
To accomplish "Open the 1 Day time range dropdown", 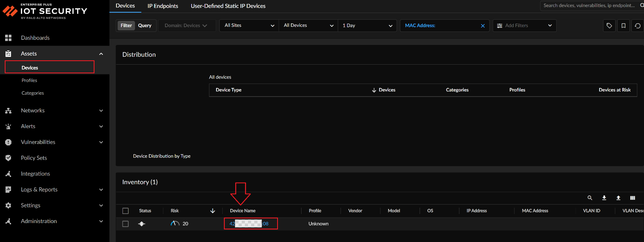I will coord(367,26).
